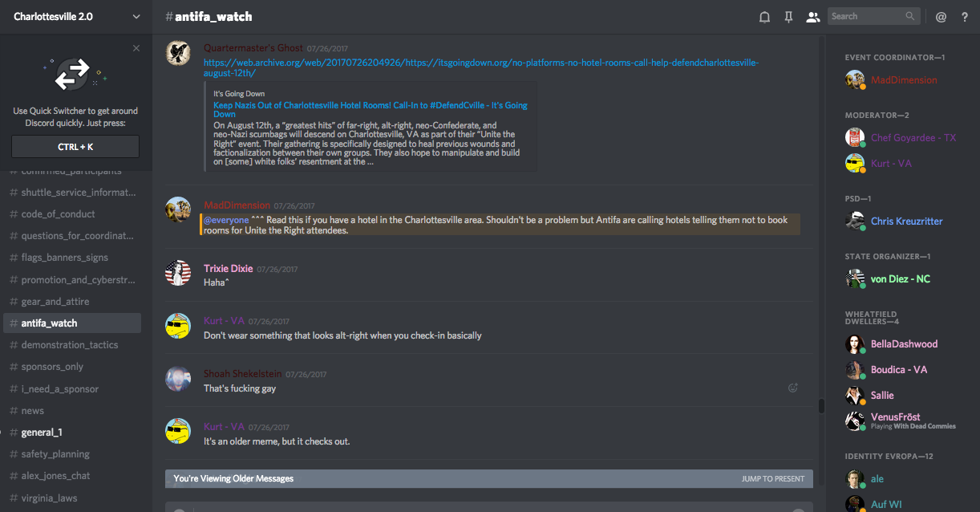The height and width of the screenshot is (512, 980).
Task: Open the safety_planning channel
Action: [x=55, y=454]
